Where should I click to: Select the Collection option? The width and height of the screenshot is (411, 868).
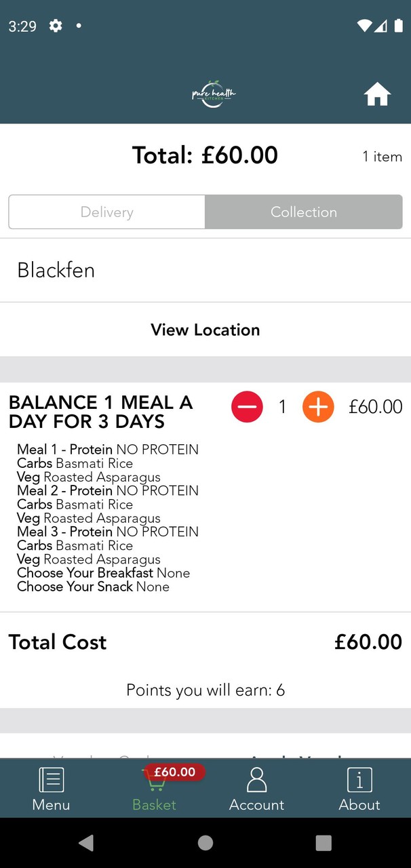click(304, 212)
